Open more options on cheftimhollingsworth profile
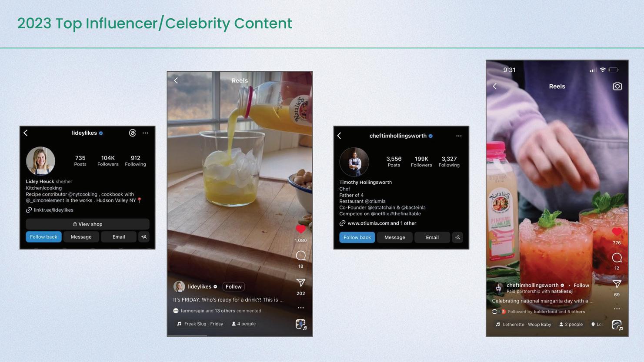The width and height of the screenshot is (644, 362). 459,136
